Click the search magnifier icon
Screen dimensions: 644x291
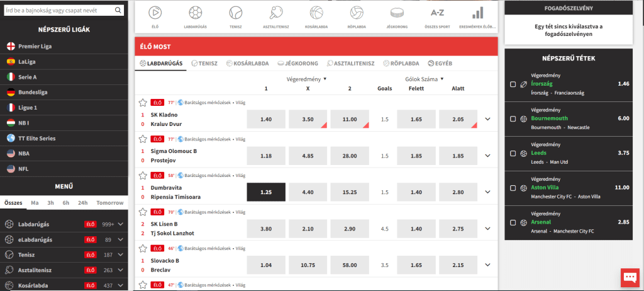click(x=118, y=10)
